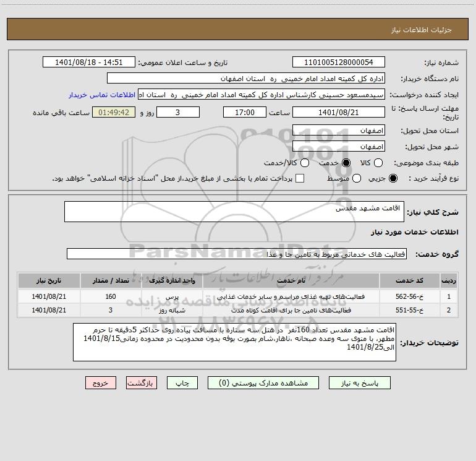Screen dimensions: 476x461
Task: Click the ردیف column header
Action: pyautogui.click(x=448, y=280)
